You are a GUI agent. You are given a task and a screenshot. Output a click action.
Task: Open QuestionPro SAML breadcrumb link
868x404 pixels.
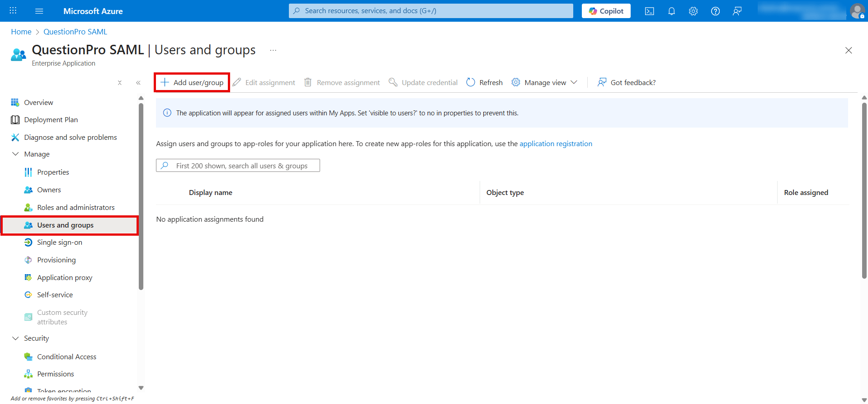point(75,32)
